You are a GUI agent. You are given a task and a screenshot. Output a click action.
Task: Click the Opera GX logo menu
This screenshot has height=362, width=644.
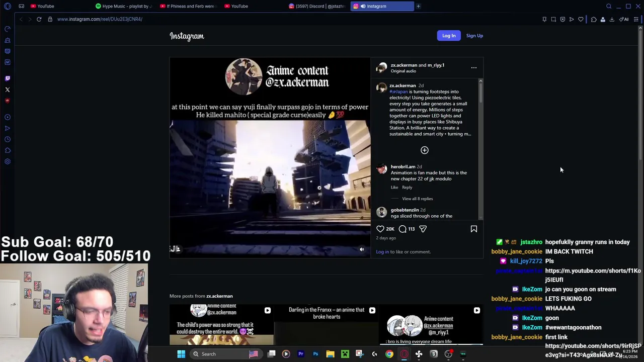[x=7, y=6]
